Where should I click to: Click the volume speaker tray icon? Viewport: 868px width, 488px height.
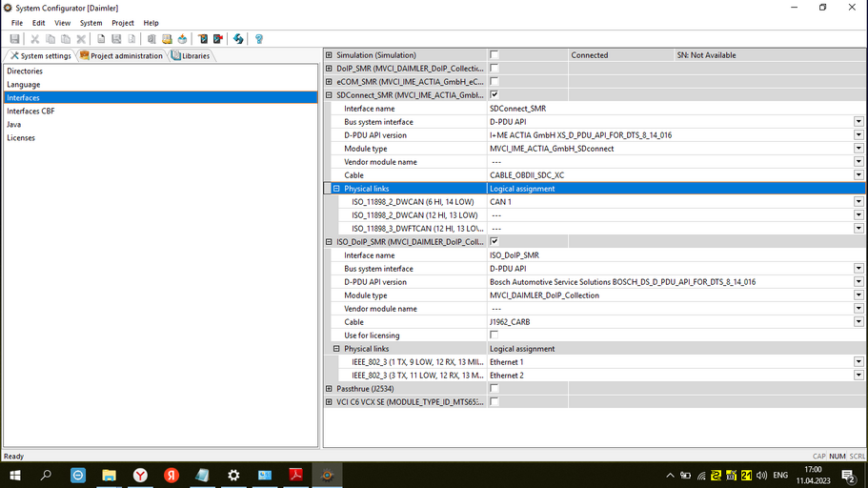coord(761,476)
